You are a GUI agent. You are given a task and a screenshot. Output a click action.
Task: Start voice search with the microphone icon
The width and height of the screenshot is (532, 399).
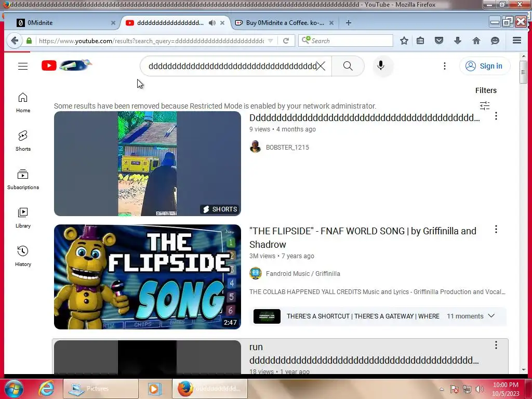click(x=381, y=66)
